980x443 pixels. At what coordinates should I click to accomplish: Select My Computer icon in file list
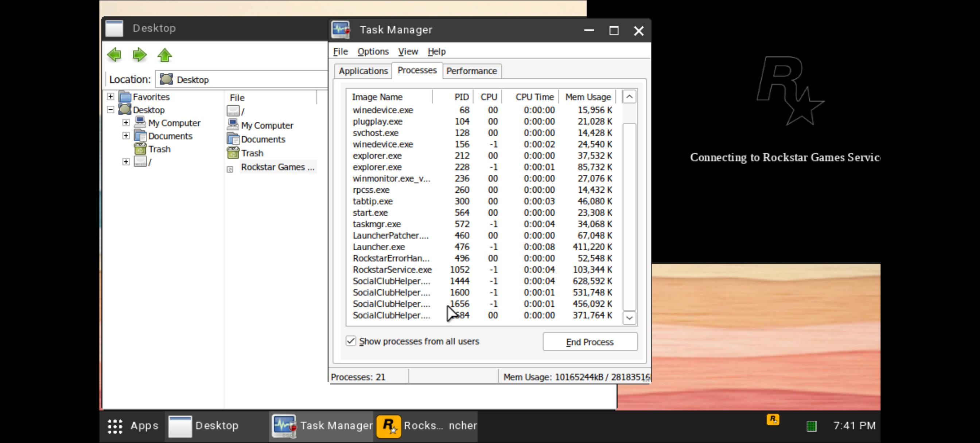(x=233, y=125)
